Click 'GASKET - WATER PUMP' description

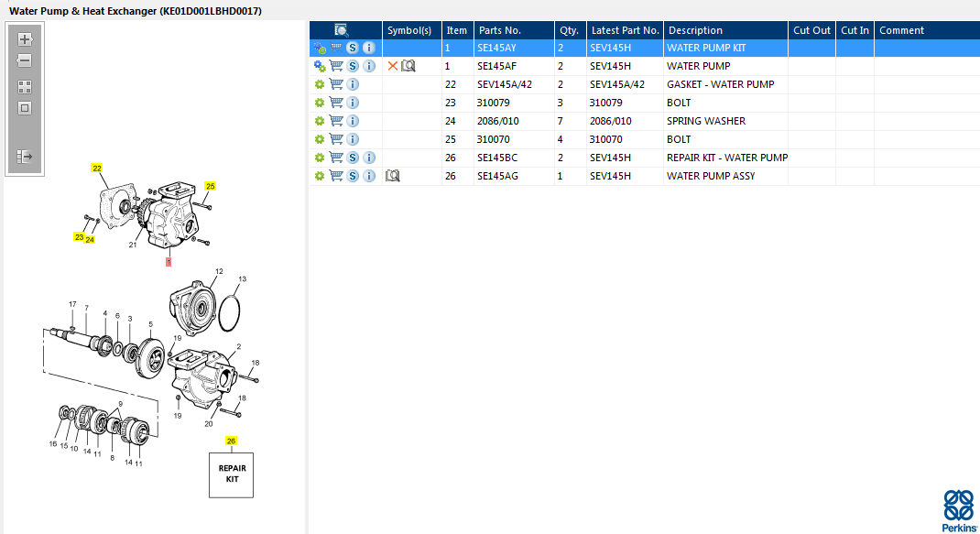pos(720,84)
